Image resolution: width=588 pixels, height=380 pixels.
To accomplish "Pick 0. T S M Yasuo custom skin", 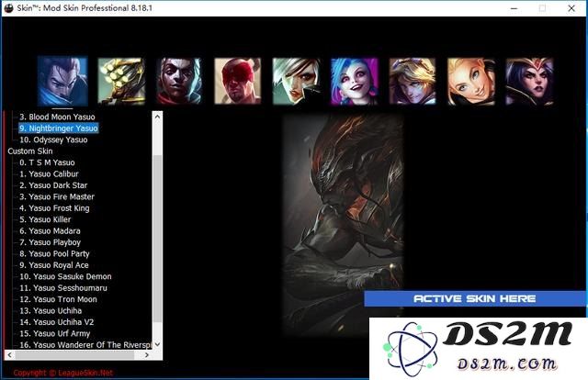I will point(47,162).
